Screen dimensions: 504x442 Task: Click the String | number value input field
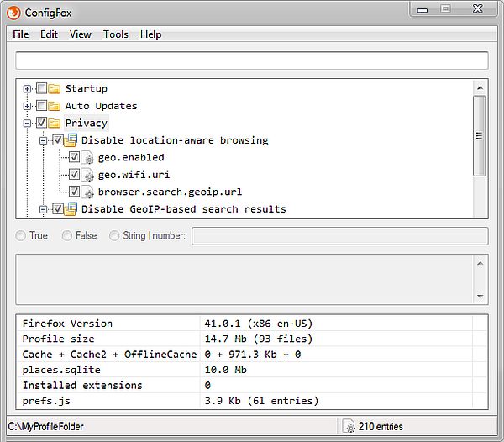[340, 236]
